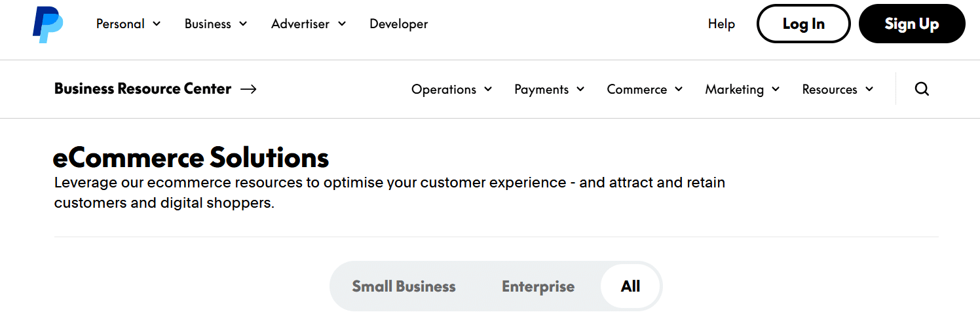Open the Payments dropdown arrow
Viewport: 980px width, 327px height.
click(x=580, y=89)
